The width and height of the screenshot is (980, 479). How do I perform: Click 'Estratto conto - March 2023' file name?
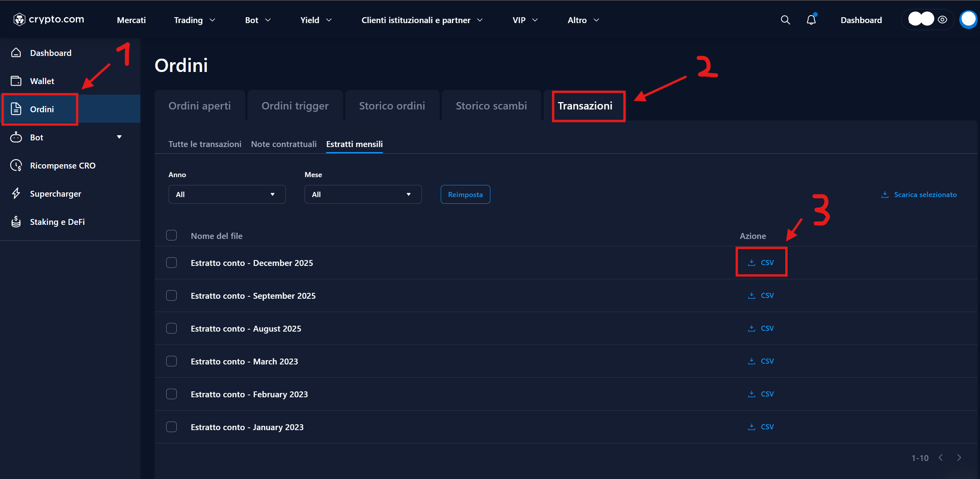[x=244, y=361]
